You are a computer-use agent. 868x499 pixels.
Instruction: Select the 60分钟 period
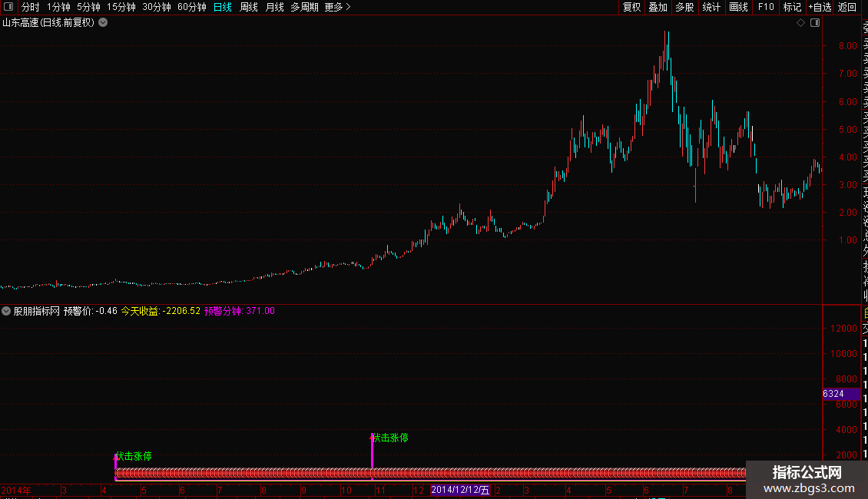191,7
